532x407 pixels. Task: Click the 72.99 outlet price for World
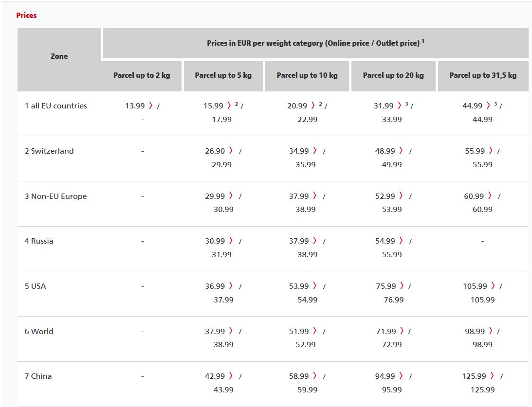point(392,344)
